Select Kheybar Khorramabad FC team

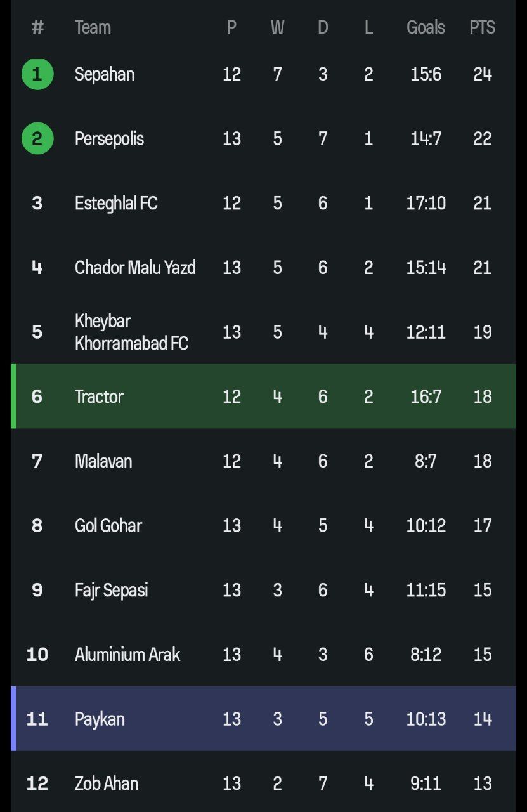point(131,332)
